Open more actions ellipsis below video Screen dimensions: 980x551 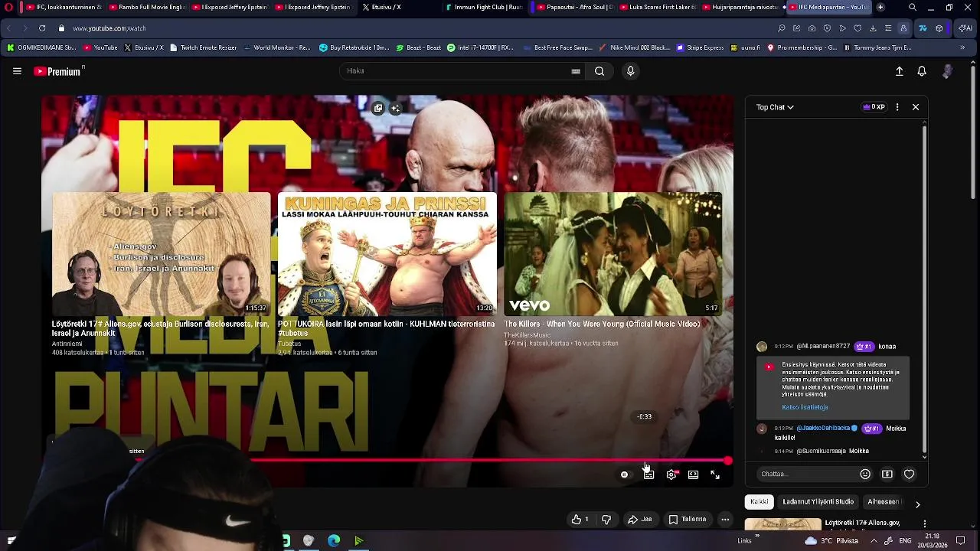(x=725, y=520)
